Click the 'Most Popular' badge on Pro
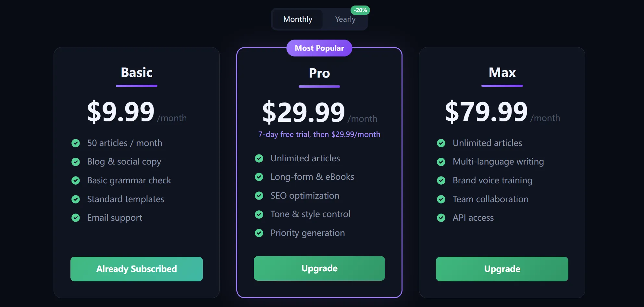Screen dimensions: 644x307 319,48
